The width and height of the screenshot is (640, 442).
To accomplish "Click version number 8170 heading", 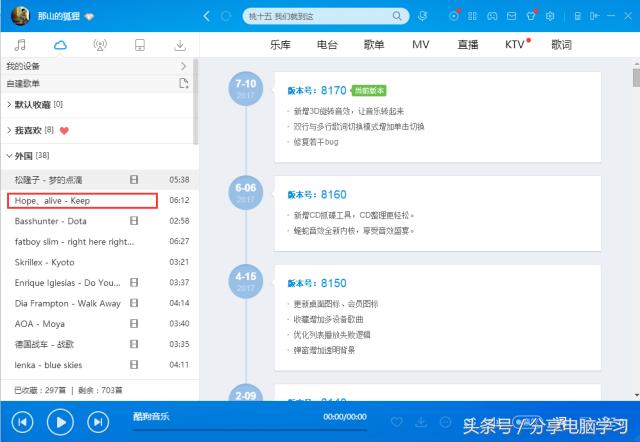I will tap(317, 90).
